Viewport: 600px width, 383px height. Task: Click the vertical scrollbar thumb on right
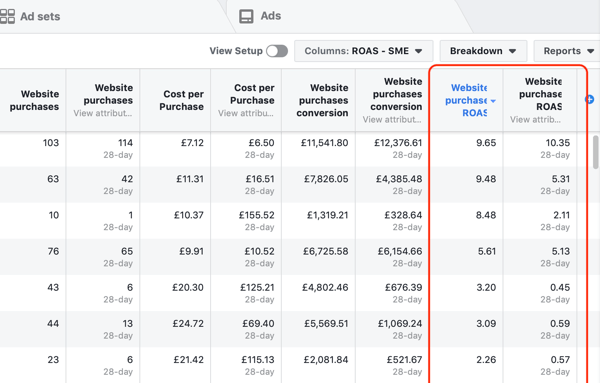point(595,152)
